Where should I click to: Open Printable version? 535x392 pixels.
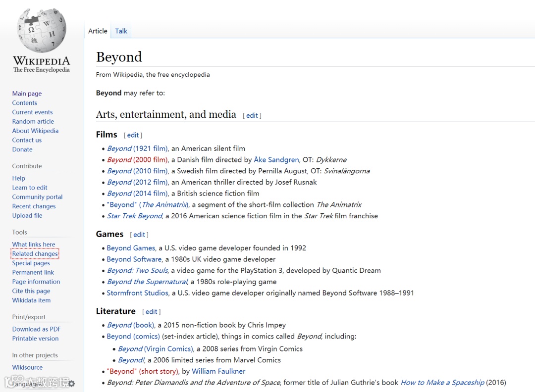(x=36, y=339)
